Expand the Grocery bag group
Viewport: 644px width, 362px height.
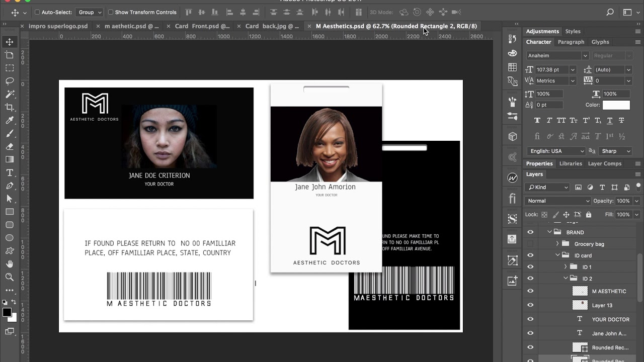pos(557,244)
